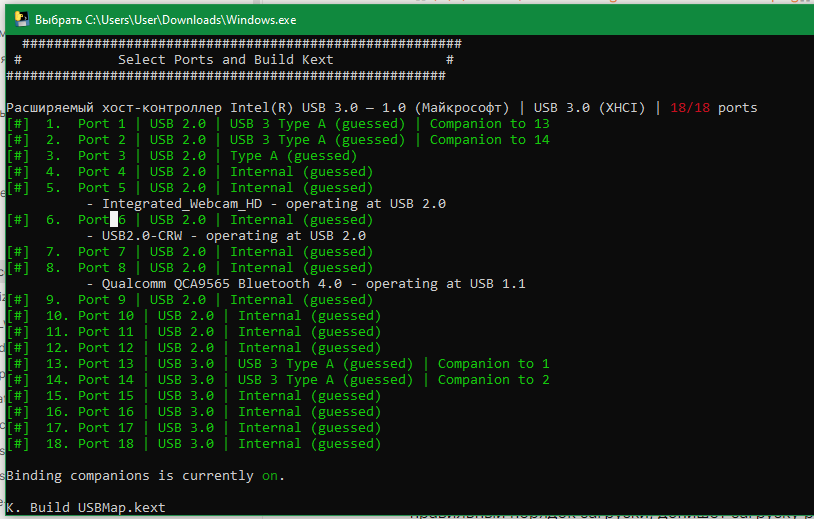Toggle the [#] marker for Port 13
This screenshot has width=814, height=519.
(x=18, y=364)
